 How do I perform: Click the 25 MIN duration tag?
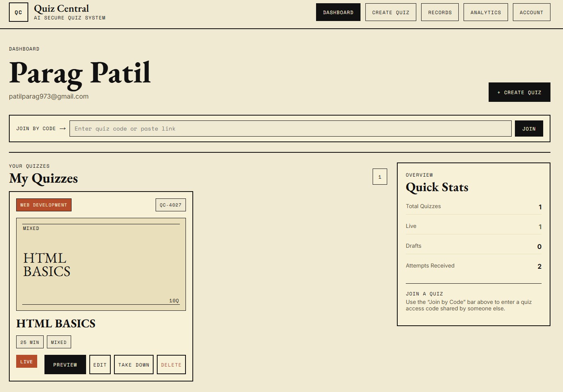[30, 342]
